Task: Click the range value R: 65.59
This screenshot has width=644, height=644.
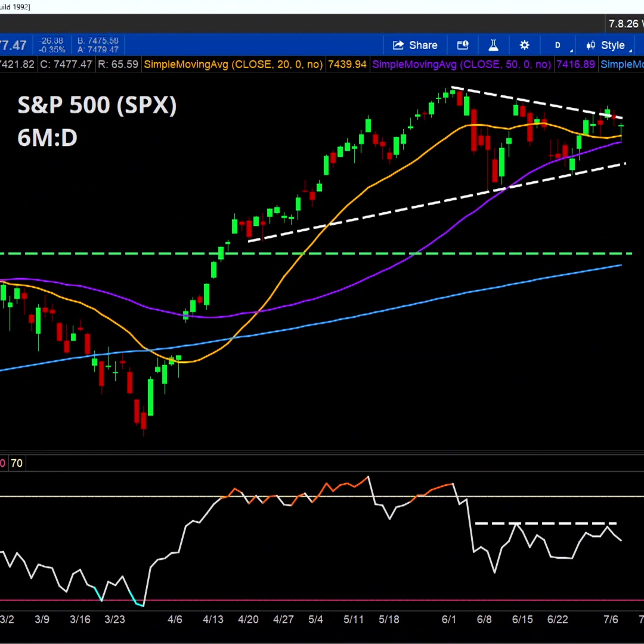Action: 118,64
